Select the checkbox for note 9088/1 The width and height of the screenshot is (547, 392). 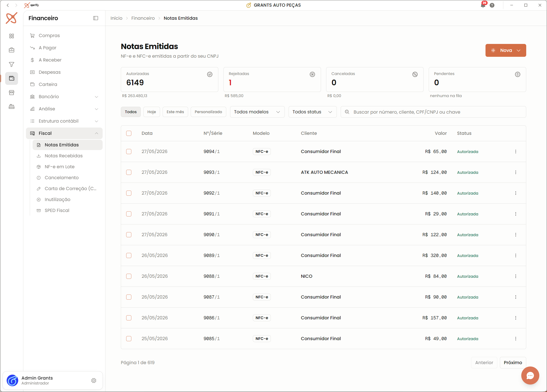(129, 276)
